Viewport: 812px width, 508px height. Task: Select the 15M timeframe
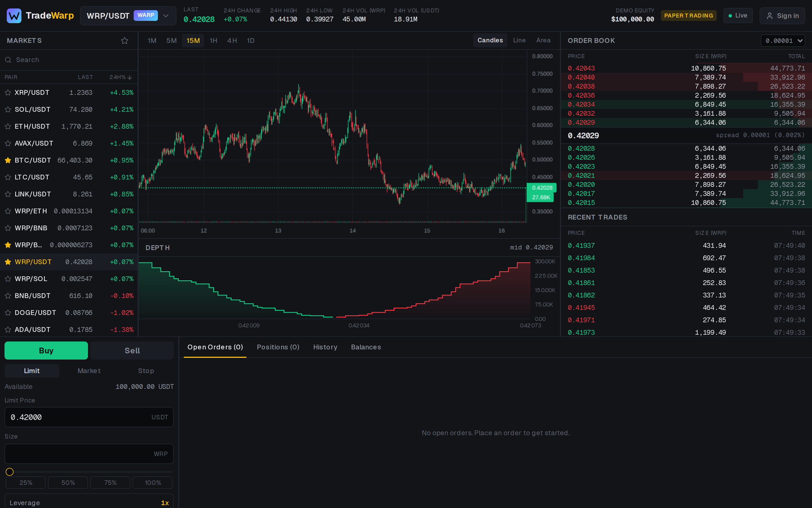[x=193, y=41]
